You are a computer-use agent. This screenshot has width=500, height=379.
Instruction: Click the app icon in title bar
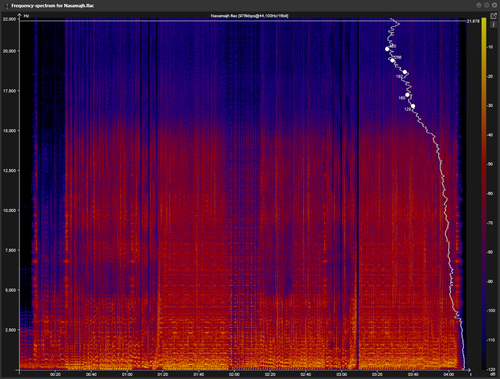tap(7, 6)
